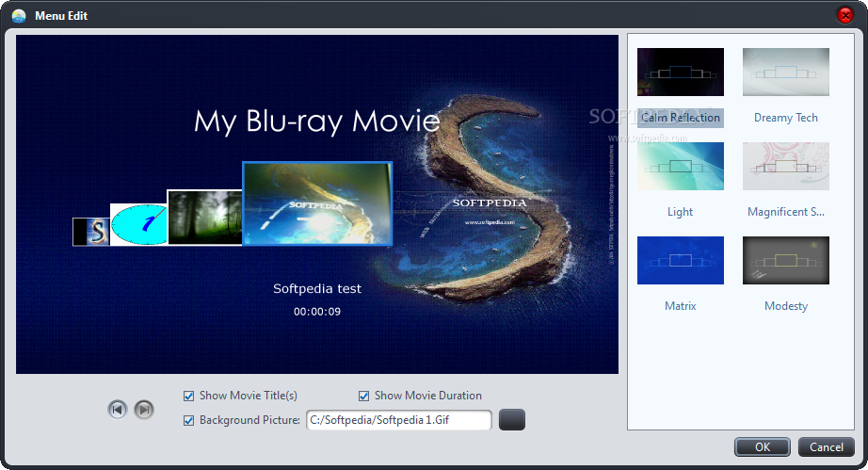Select the cyan clock movie thumbnail
The image size is (868, 470).
[x=139, y=224]
